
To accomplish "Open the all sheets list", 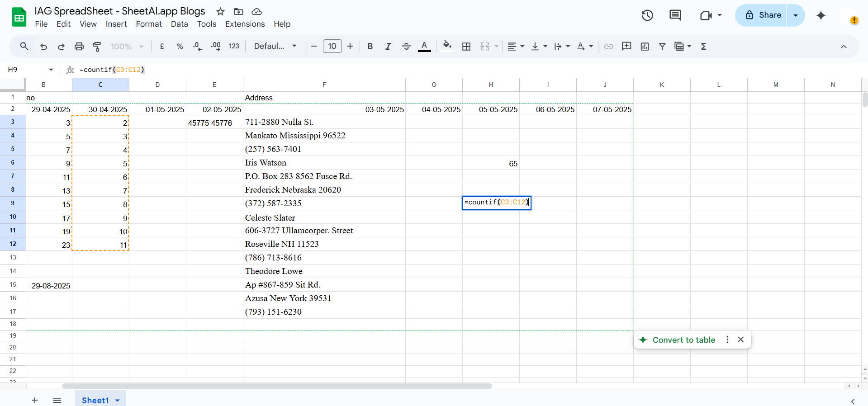I will coord(57,400).
